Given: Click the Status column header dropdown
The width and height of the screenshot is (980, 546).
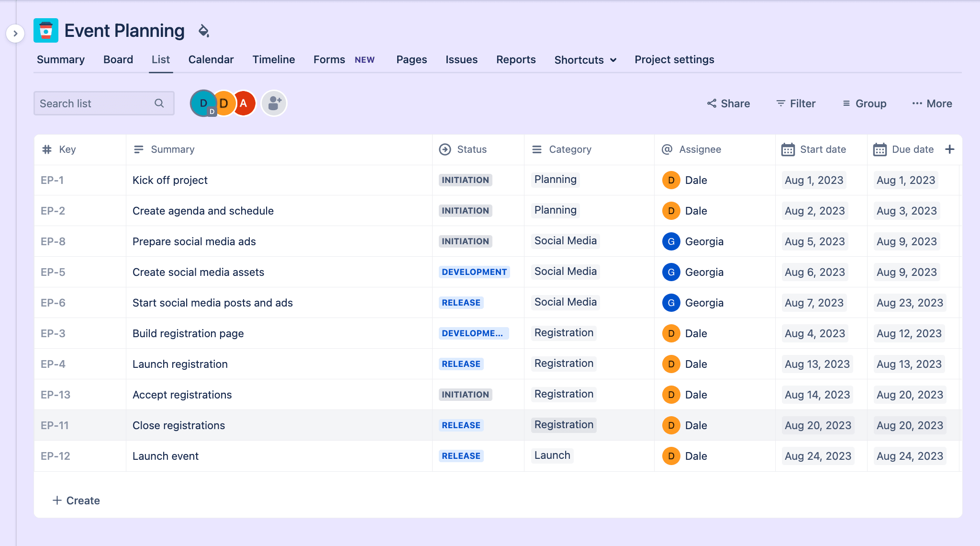Looking at the screenshot, I should 471,149.
